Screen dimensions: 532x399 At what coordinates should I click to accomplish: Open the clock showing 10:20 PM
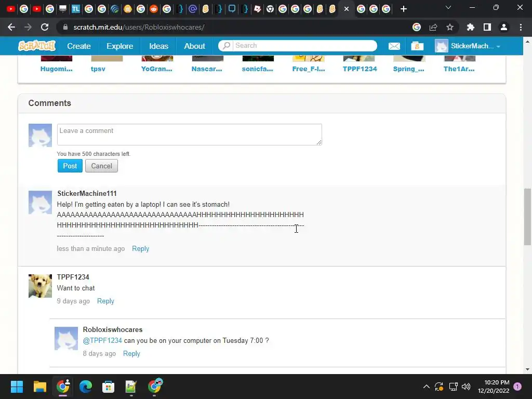tap(494, 387)
